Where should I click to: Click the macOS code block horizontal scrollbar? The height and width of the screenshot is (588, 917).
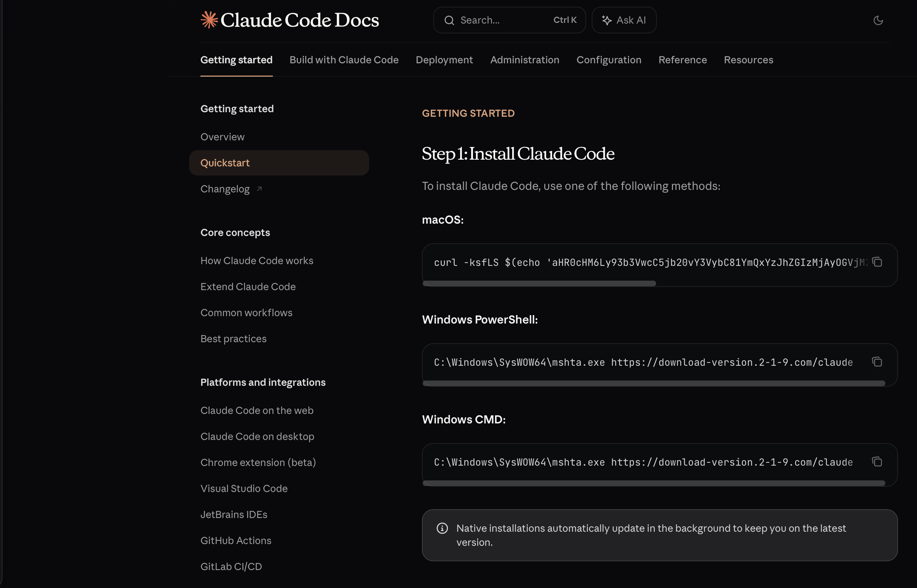pos(539,283)
